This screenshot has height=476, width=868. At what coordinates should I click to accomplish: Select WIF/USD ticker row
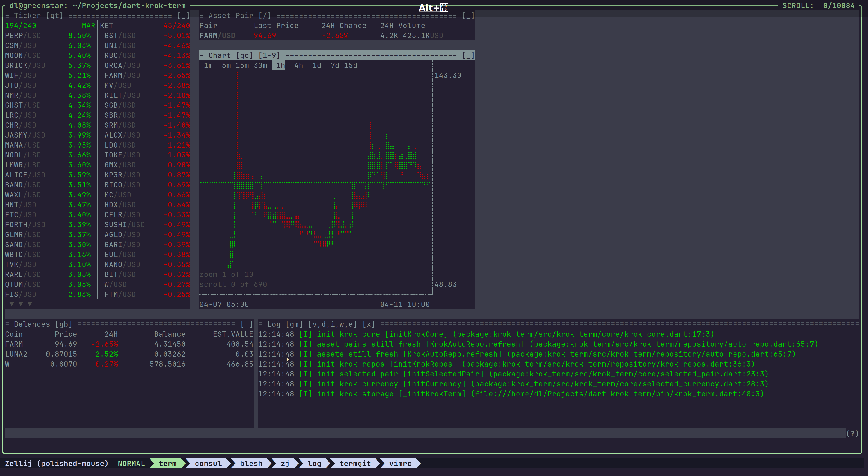(48, 76)
